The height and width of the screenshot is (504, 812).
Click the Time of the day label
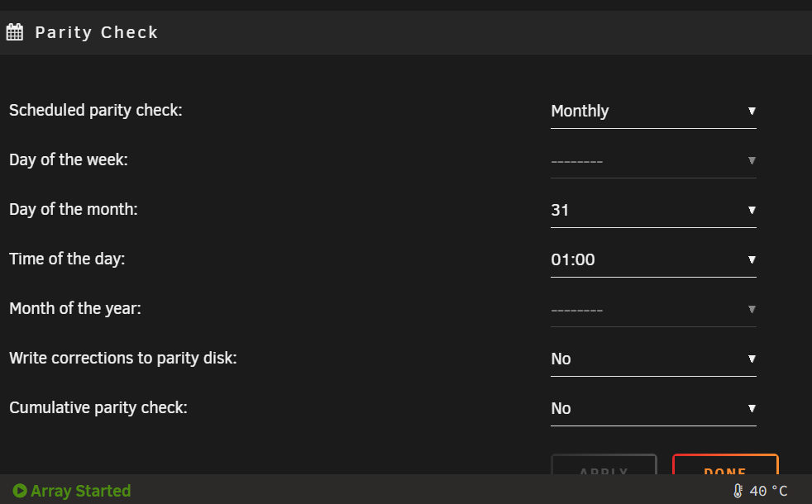67,259
